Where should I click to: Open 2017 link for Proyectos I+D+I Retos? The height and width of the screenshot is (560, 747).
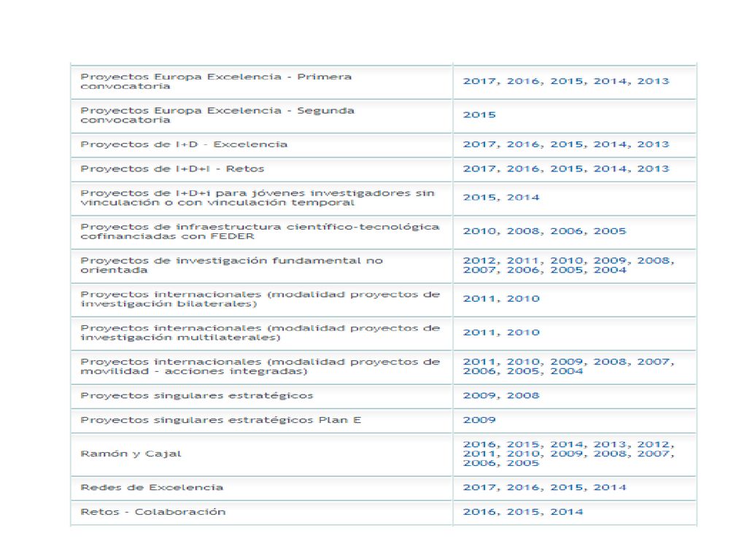click(481, 169)
